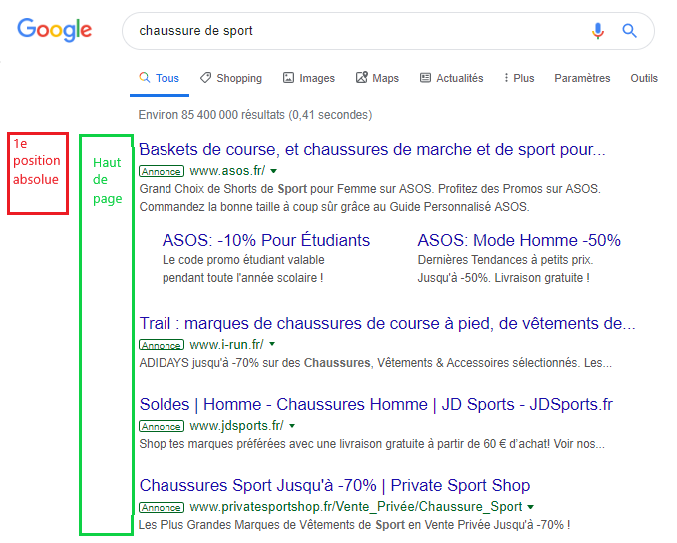Open ASOS: -10% Pour Étudiants sitelink

point(266,240)
